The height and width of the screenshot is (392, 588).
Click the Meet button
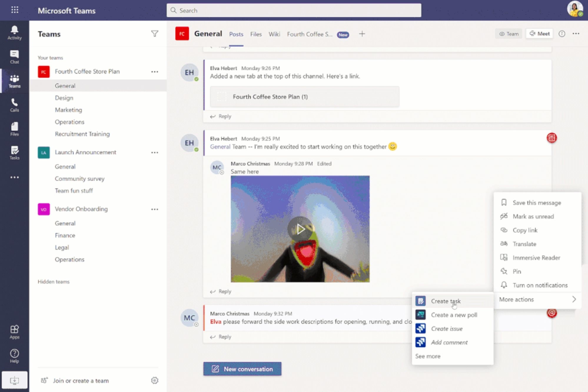[x=539, y=34]
